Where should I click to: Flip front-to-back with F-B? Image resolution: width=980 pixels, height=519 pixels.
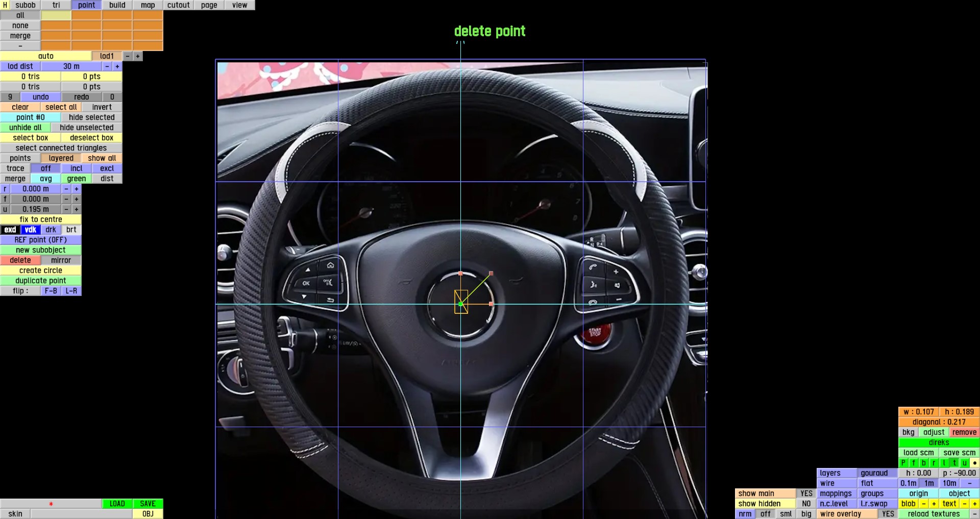click(51, 291)
